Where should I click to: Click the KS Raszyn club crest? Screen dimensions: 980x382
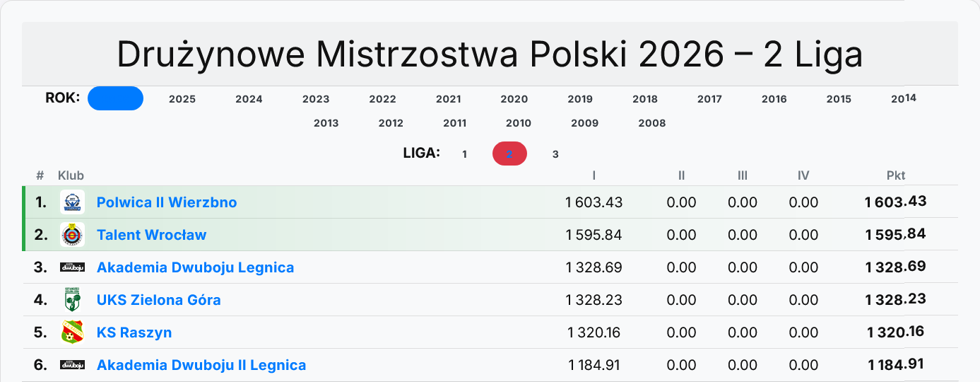click(x=72, y=332)
